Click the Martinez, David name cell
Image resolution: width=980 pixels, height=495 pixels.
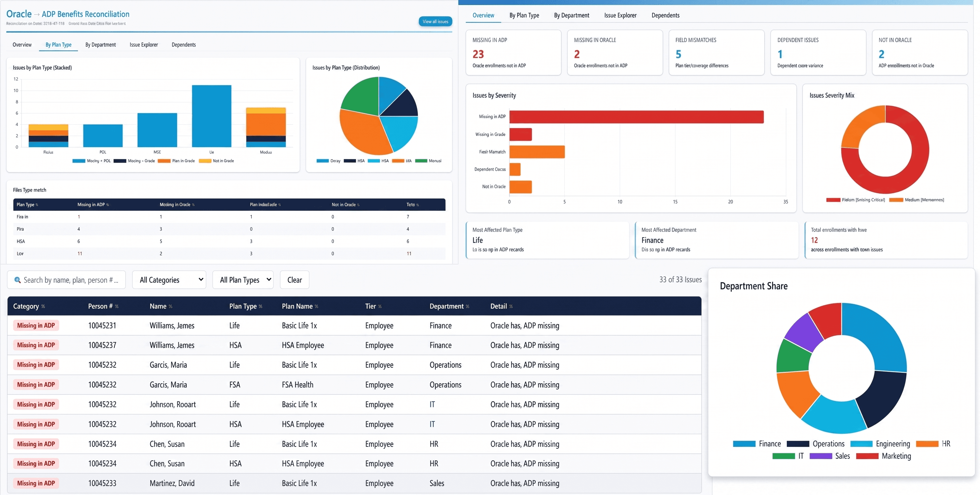click(x=172, y=483)
